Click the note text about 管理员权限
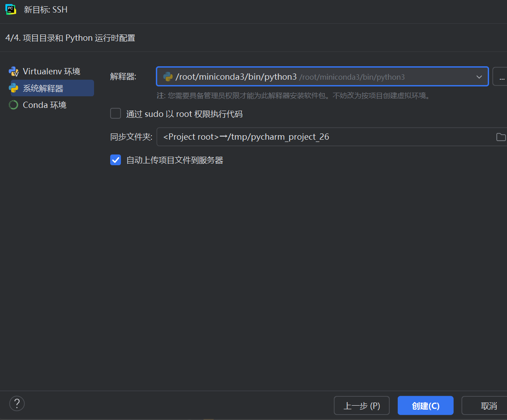The height and width of the screenshot is (420, 507). coord(294,96)
